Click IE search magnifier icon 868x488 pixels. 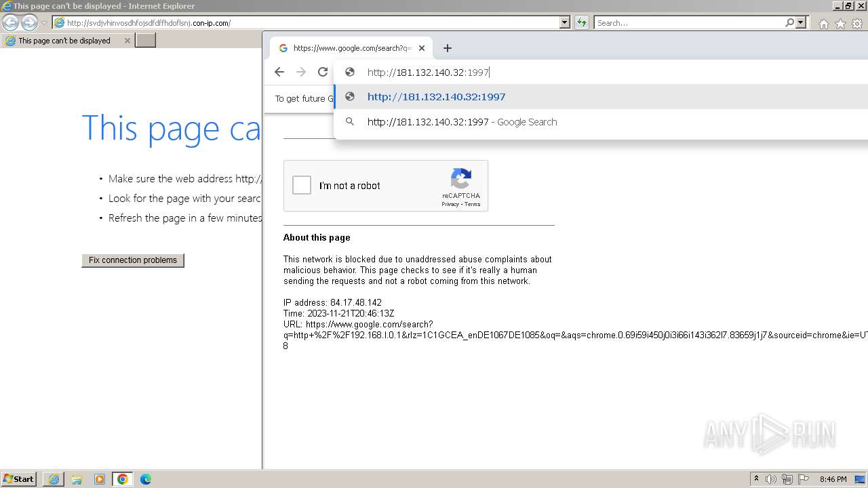pos(789,22)
